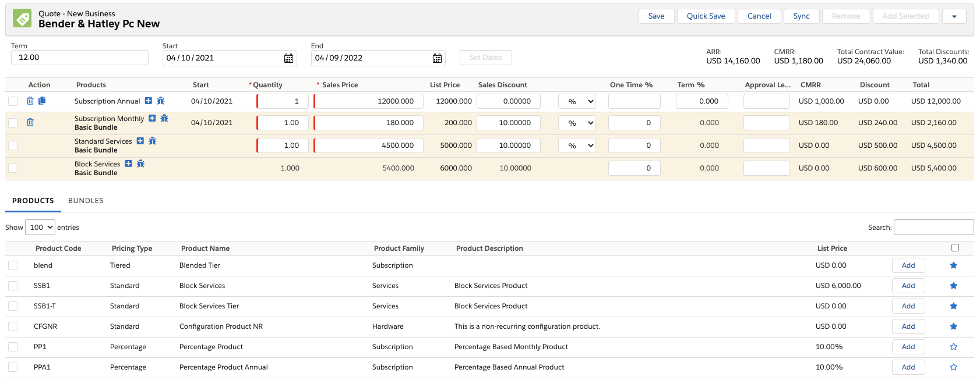
Task: Expand the more actions arrow button
Action: pyautogui.click(x=954, y=16)
